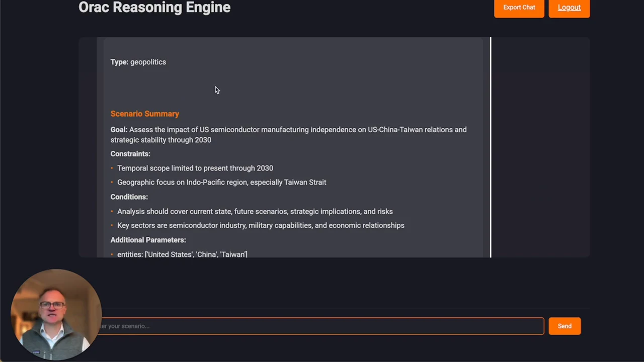
Task: Click the Constraints: label
Action: (130, 154)
